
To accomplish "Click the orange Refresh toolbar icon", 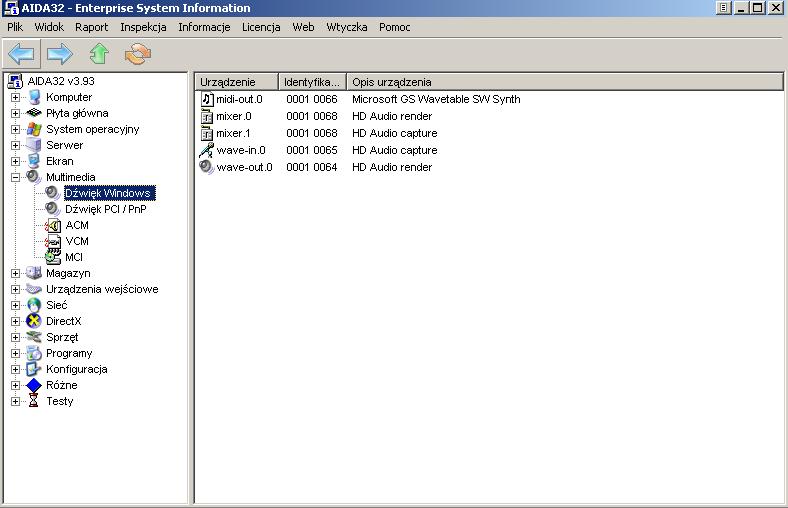I will click(x=138, y=54).
